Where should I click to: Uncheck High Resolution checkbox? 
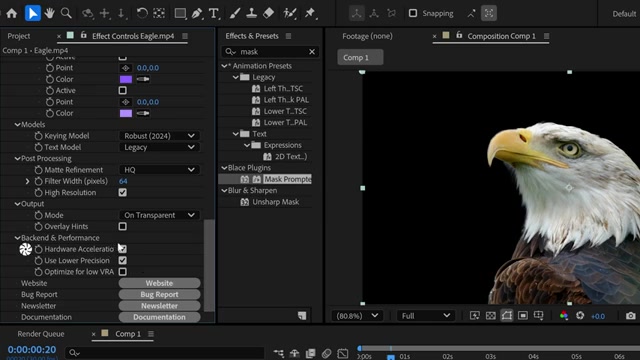click(x=122, y=192)
